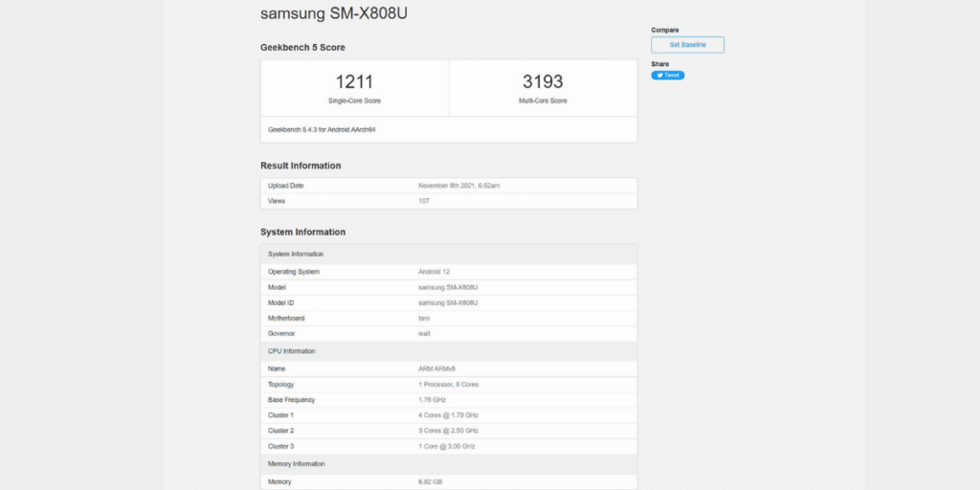The height and width of the screenshot is (490, 980).
Task: Click the Operating System label
Action: 294,272
